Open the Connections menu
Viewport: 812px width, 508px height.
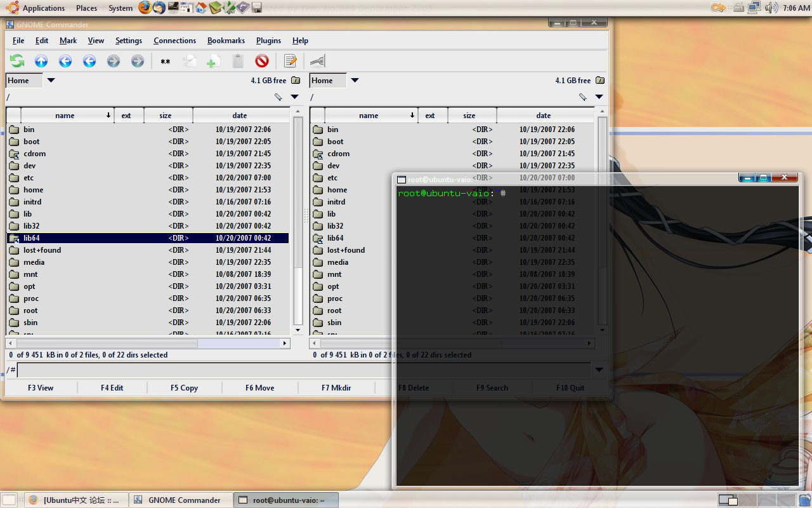[175, 41]
